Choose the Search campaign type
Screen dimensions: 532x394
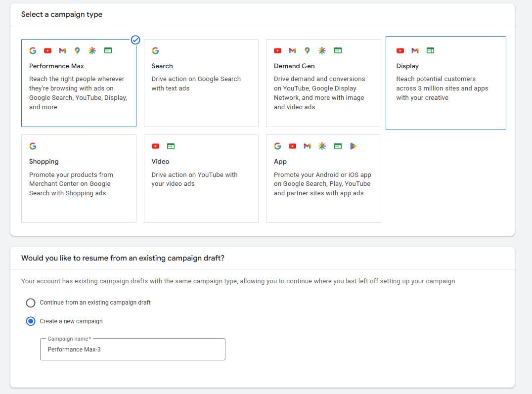tap(201, 83)
